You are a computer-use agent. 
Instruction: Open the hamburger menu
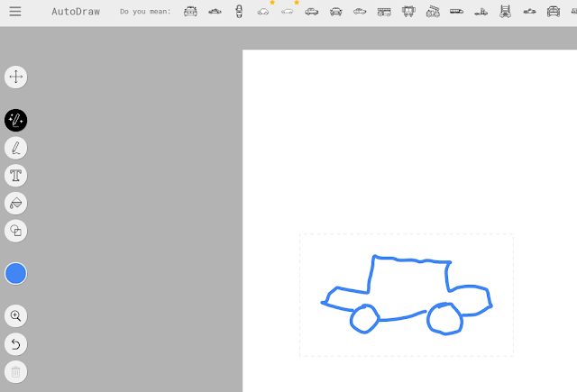(x=15, y=12)
